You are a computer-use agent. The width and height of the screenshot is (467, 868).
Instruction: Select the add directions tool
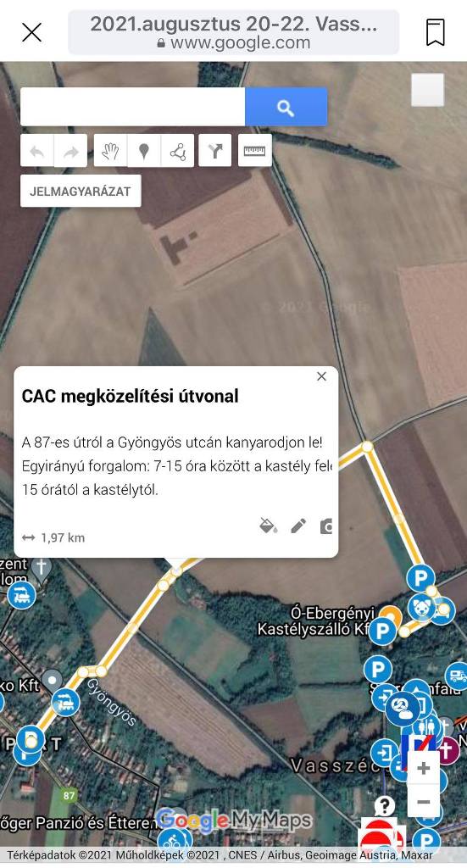point(214,151)
